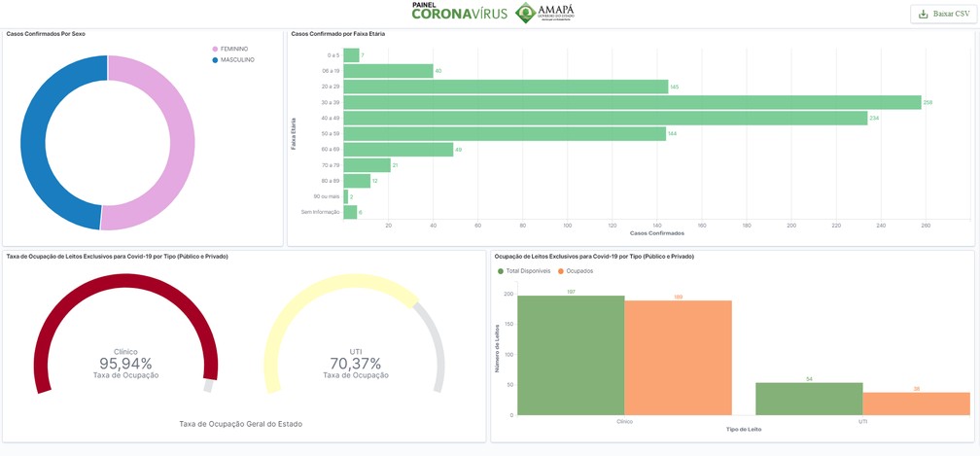
Task: Toggle the Ocupados legend item
Action: point(576,271)
